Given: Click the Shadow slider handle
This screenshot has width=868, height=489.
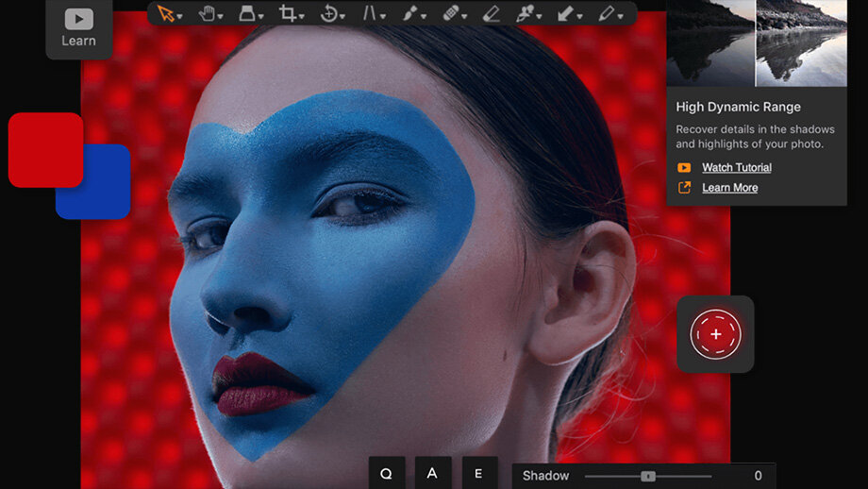Looking at the screenshot, I should [648, 477].
